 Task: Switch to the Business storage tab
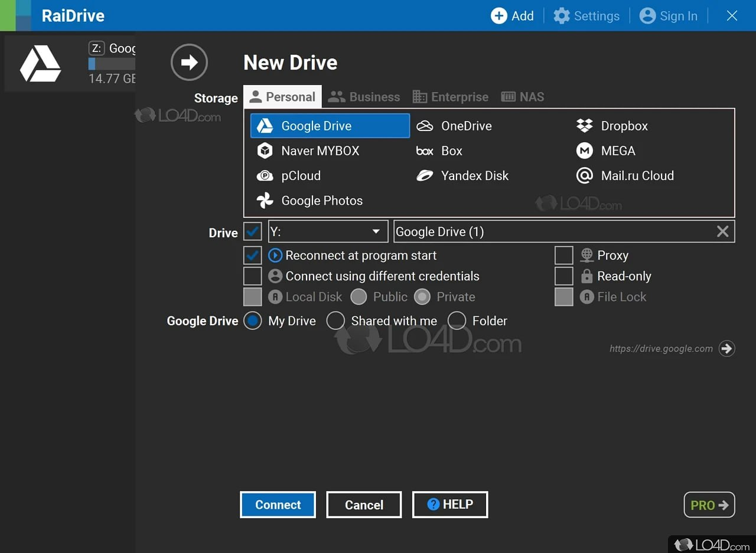(364, 97)
